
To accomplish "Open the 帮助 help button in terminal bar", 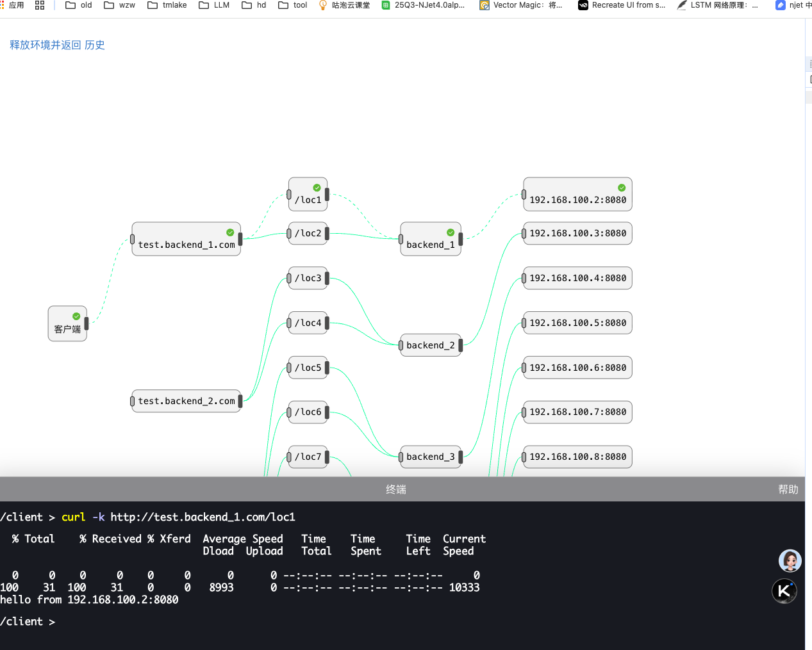I will (x=788, y=489).
